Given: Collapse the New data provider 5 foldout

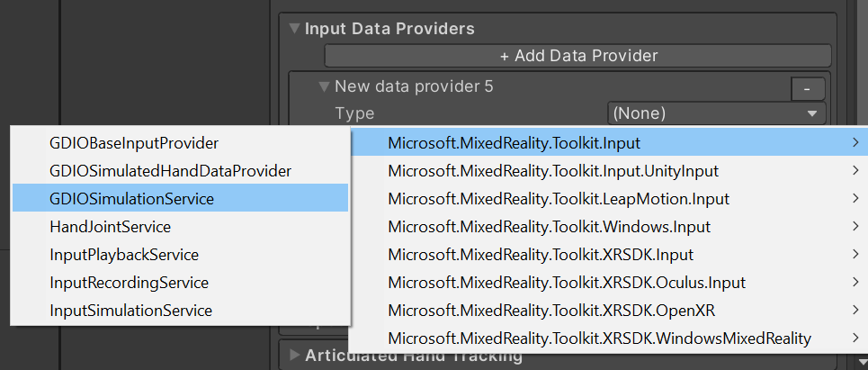Looking at the screenshot, I should [x=325, y=86].
